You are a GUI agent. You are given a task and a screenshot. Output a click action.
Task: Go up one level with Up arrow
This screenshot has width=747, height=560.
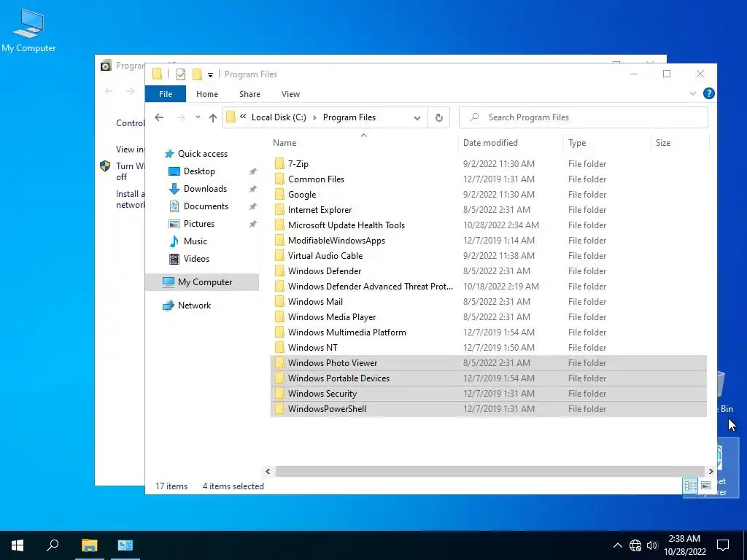click(213, 117)
